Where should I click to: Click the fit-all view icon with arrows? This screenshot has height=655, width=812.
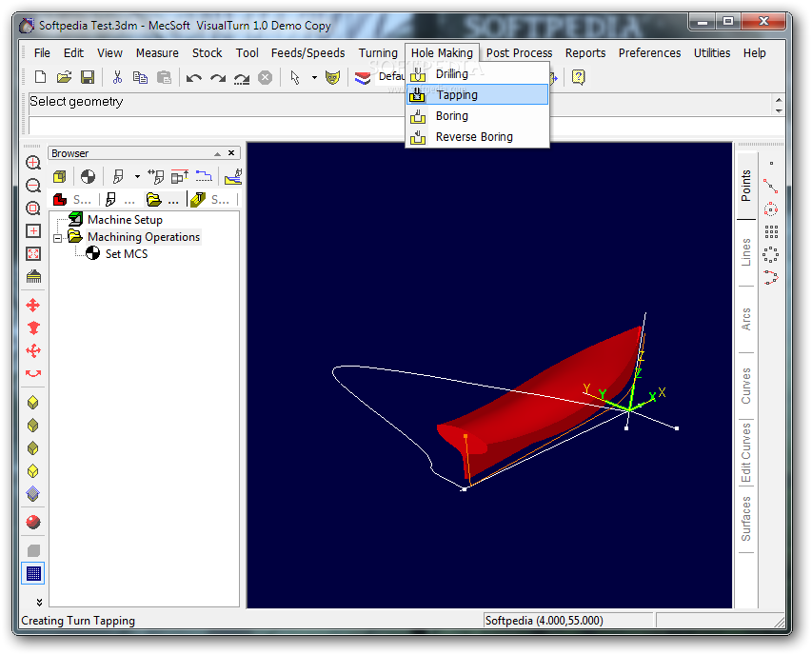[x=33, y=253]
